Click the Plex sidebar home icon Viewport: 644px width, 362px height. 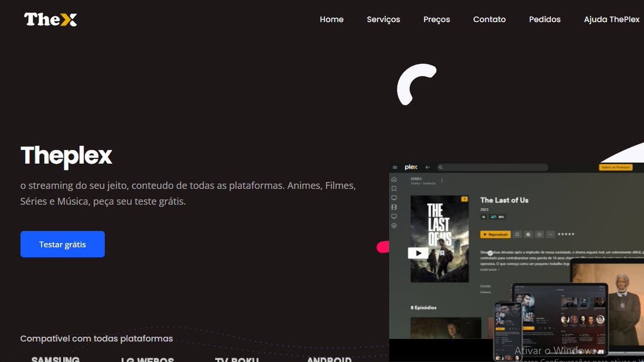pyautogui.click(x=394, y=179)
